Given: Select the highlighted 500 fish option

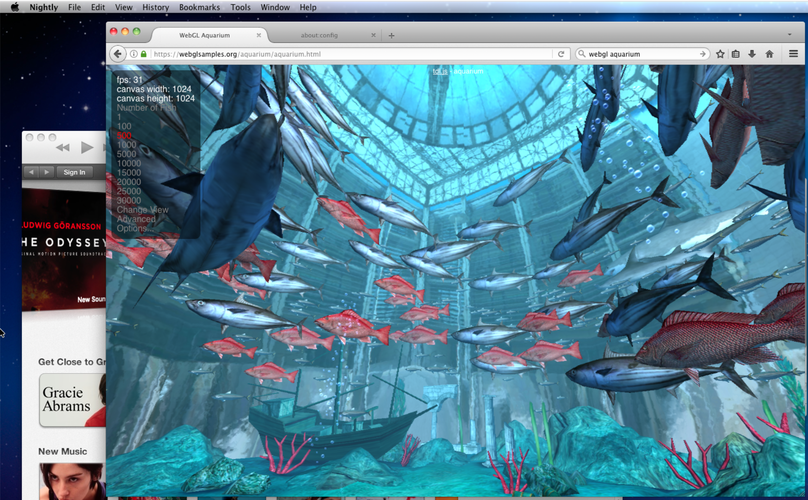Looking at the screenshot, I should [124, 136].
